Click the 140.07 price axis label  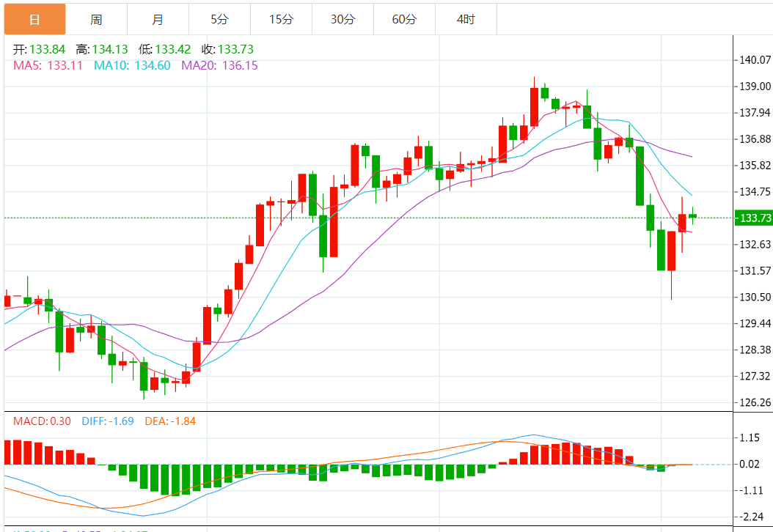coord(755,60)
